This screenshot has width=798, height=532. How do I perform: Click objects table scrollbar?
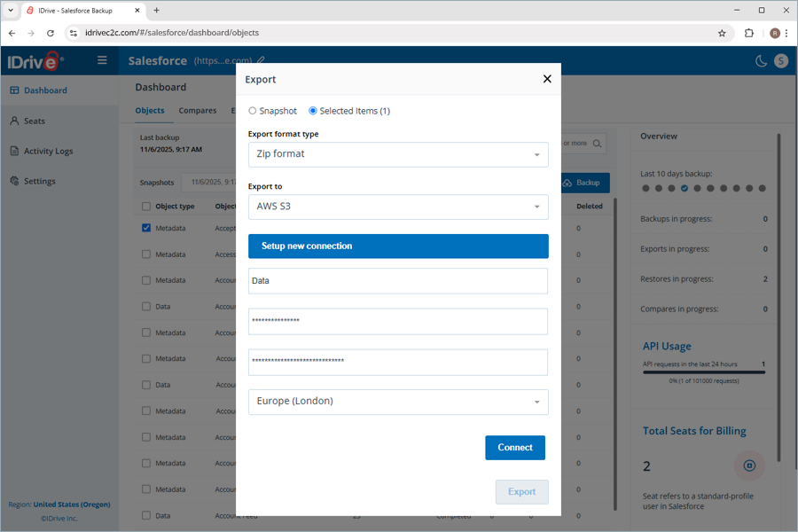coord(615,354)
